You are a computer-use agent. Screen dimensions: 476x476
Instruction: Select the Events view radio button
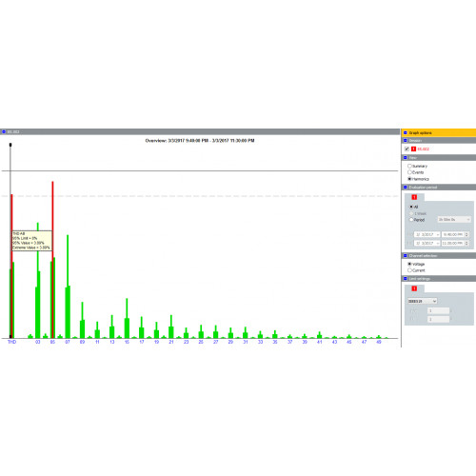point(409,172)
